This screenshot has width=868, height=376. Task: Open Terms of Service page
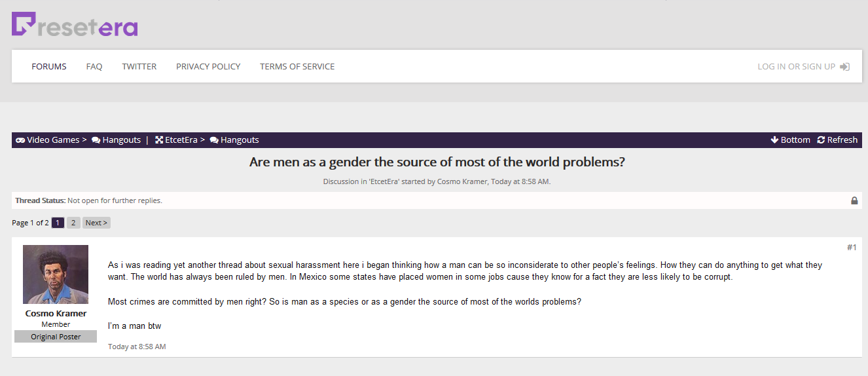297,66
